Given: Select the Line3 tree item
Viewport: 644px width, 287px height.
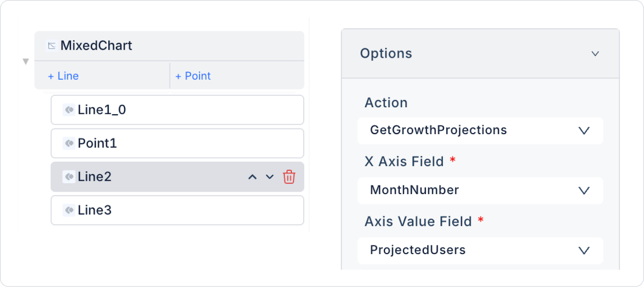Looking at the screenshot, I should pos(177,210).
